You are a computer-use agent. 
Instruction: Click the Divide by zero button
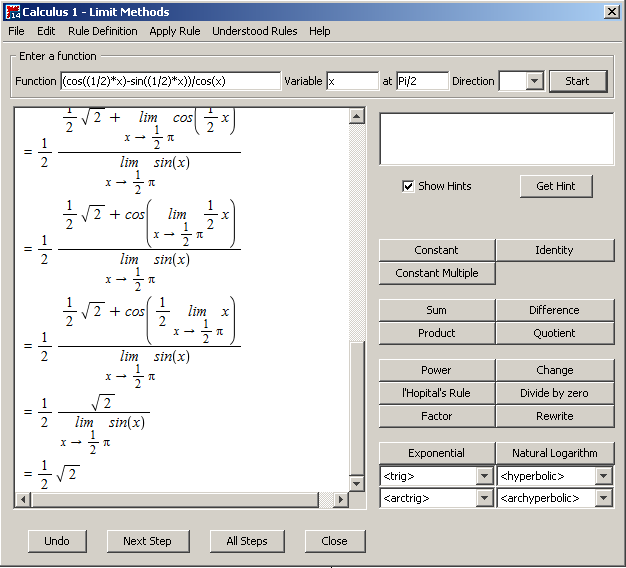click(x=555, y=393)
